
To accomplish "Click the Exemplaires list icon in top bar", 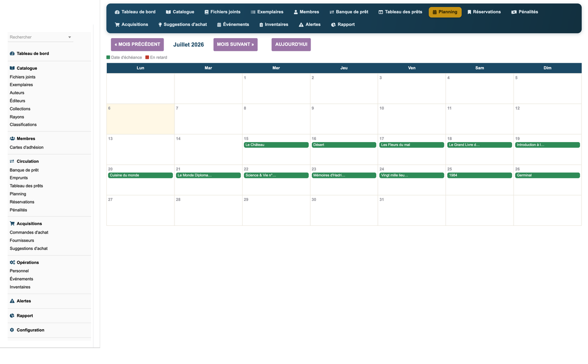I will 253,12.
